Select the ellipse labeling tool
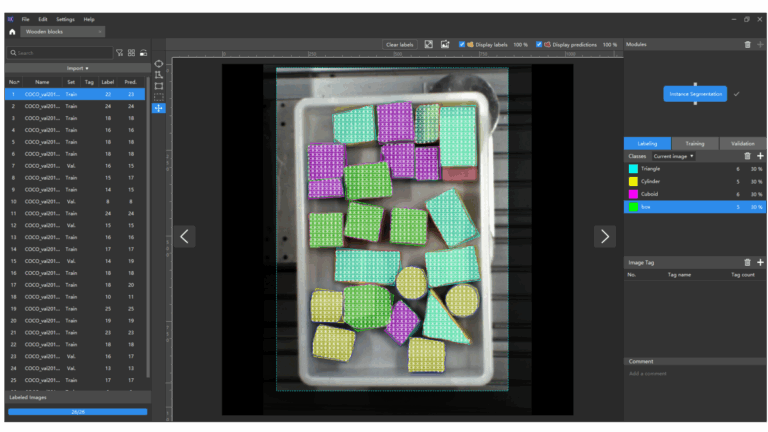Viewport: 768px width, 432px height. pyautogui.click(x=159, y=64)
